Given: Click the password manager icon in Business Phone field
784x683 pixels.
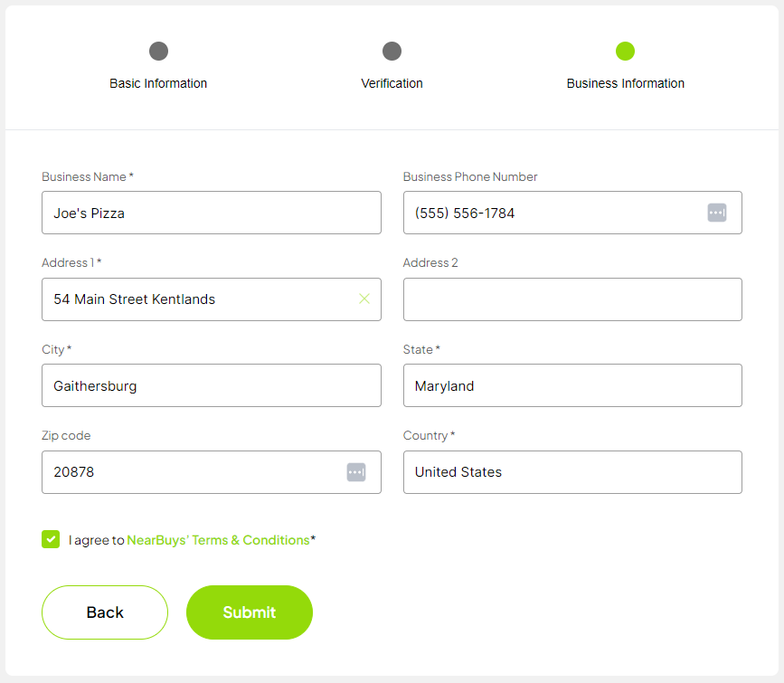Looking at the screenshot, I should coord(716,213).
